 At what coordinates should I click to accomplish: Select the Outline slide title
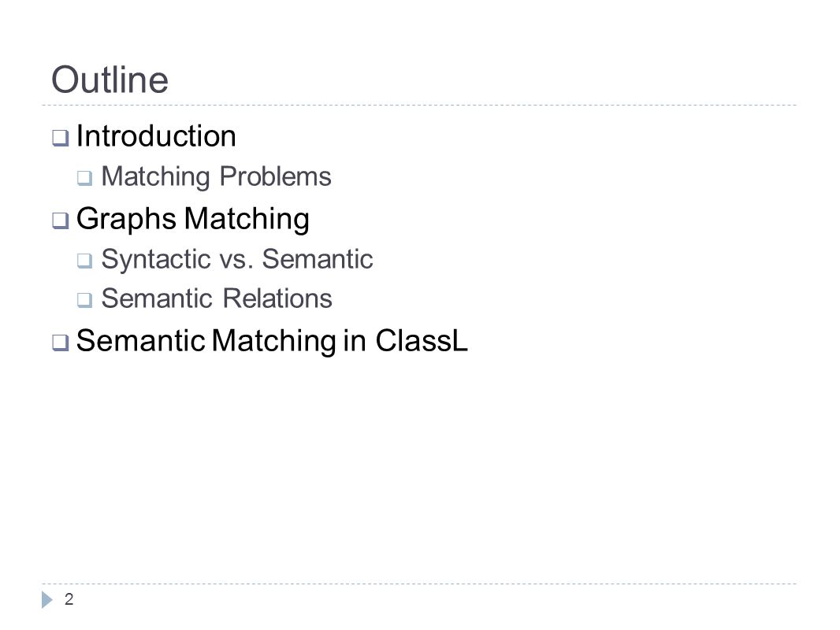pos(110,80)
